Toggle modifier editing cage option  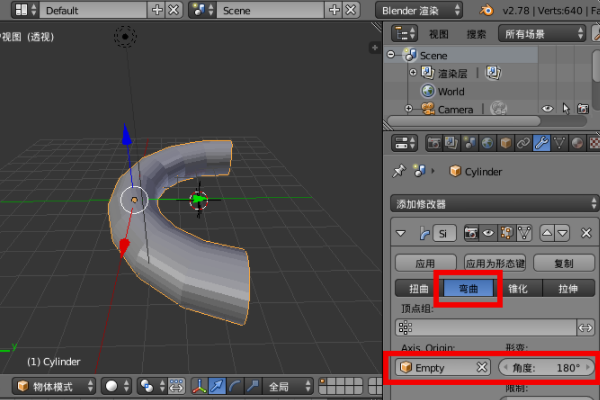tap(524, 233)
